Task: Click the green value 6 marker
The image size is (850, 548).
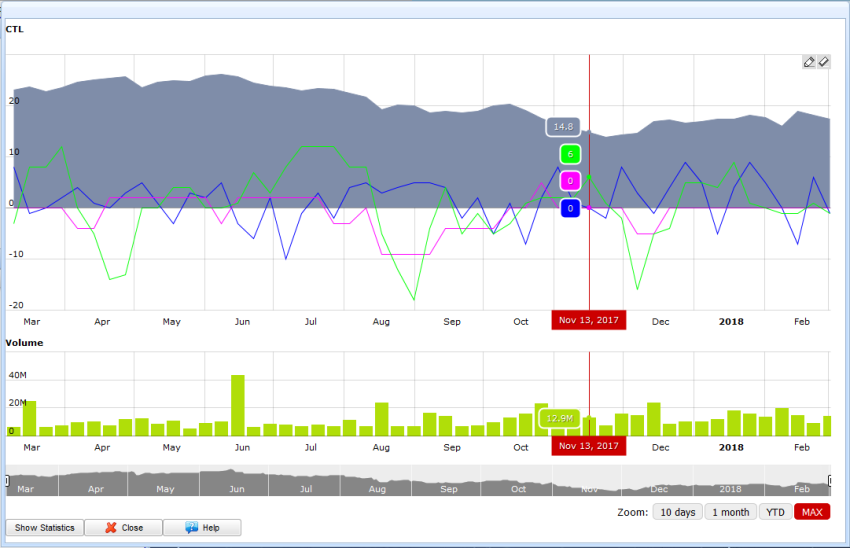Action: tap(570, 154)
